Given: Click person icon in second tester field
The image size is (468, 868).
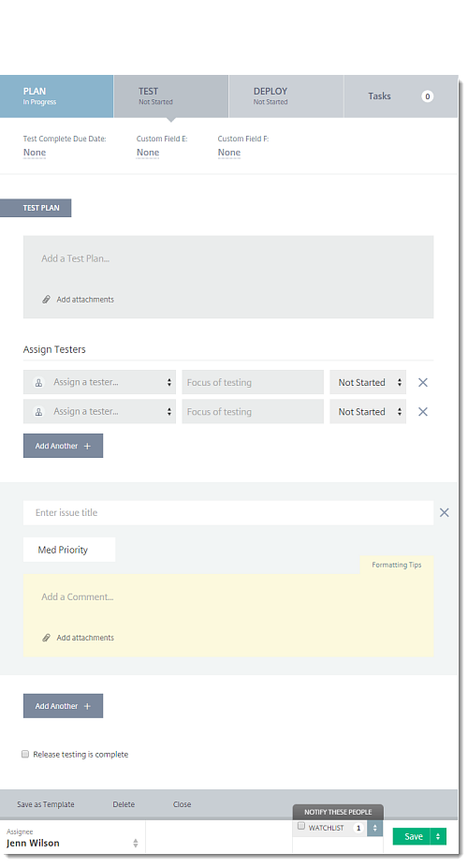Looking at the screenshot, I should (x=38, y=412).
